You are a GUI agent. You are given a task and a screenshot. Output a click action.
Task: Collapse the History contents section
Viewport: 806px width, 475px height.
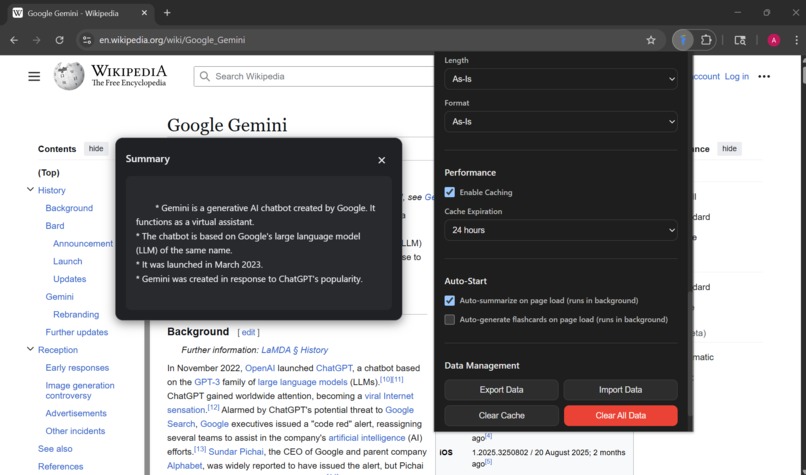pos(30,190)
